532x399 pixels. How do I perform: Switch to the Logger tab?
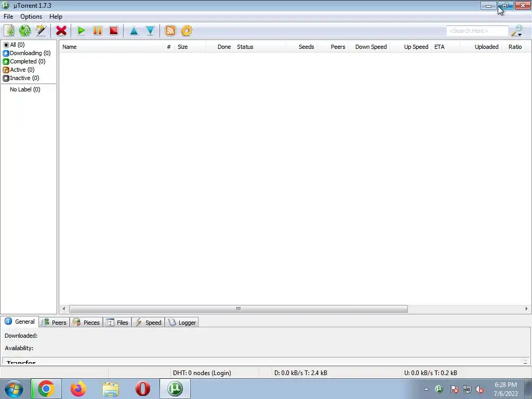click(x=182, y=322)
